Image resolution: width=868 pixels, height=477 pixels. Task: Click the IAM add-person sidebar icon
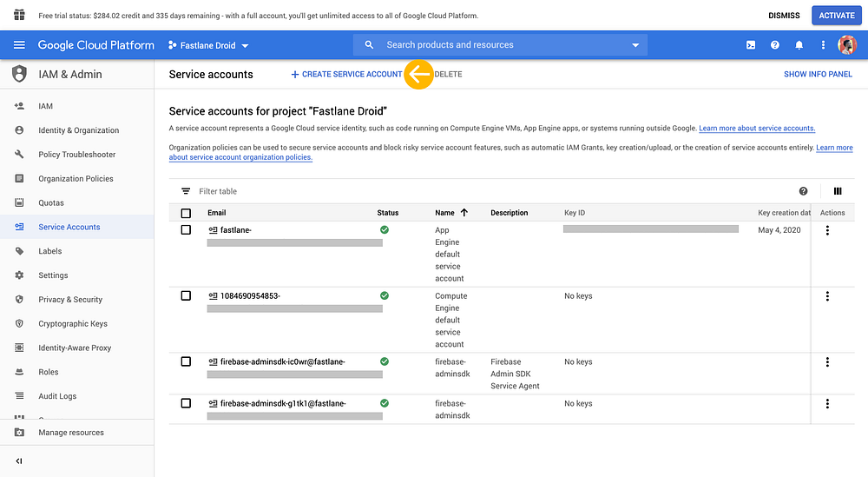(19, 106)
